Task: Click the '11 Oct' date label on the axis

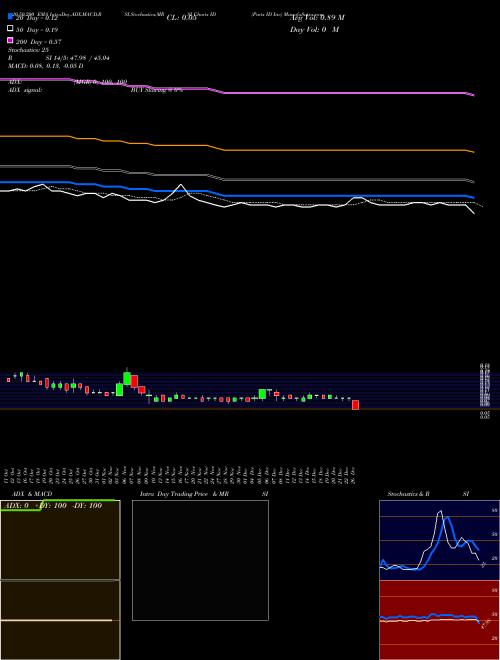Action: (x=7, y=475)
